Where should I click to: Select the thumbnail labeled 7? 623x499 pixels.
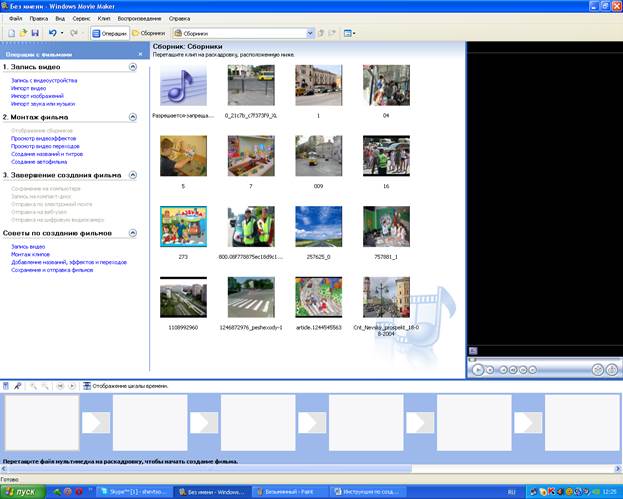pos(251,156)
